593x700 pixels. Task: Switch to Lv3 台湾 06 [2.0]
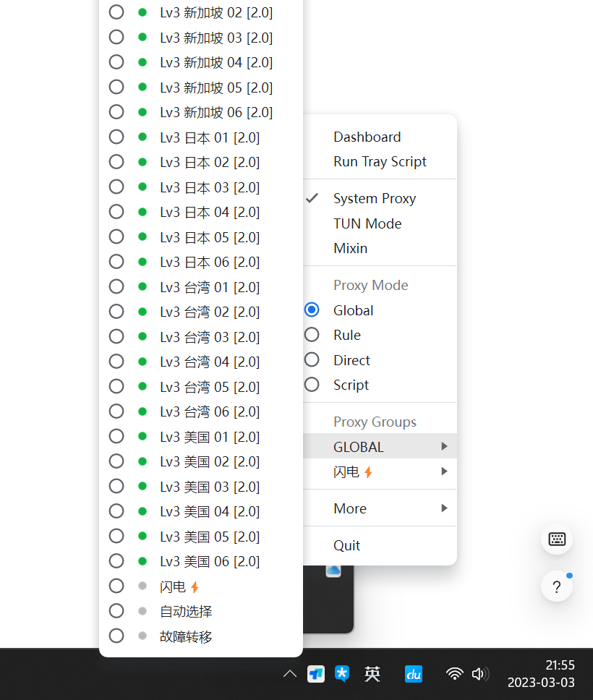pyautogui.click(x=201, y=411)
